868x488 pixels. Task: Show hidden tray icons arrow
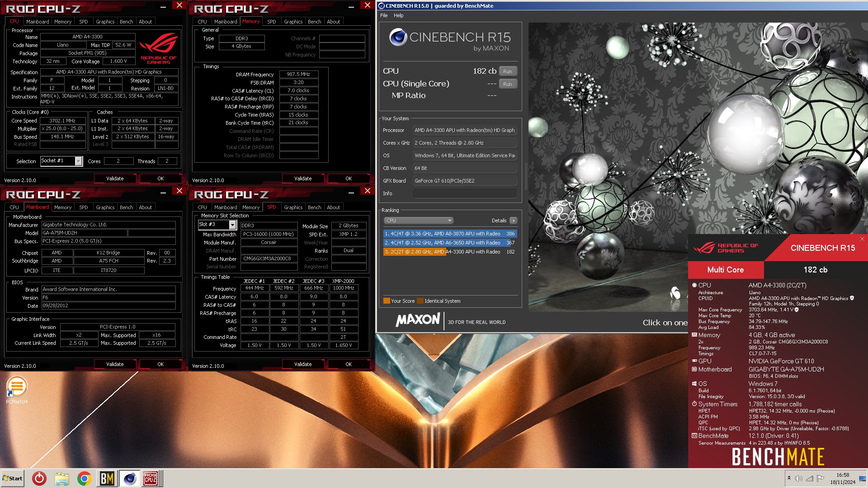(x=789, y=478)
